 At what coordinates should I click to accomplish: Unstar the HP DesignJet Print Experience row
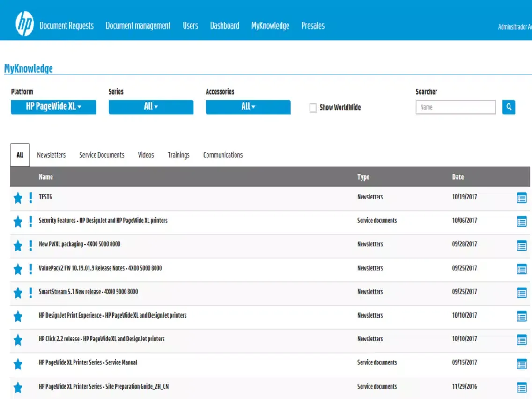(18, 316)
